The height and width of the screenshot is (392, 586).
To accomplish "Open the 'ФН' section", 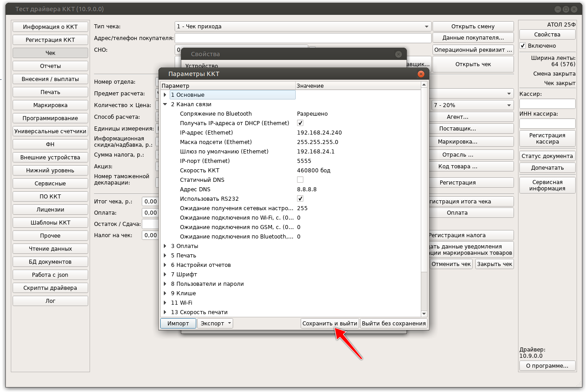I will 50,144.
